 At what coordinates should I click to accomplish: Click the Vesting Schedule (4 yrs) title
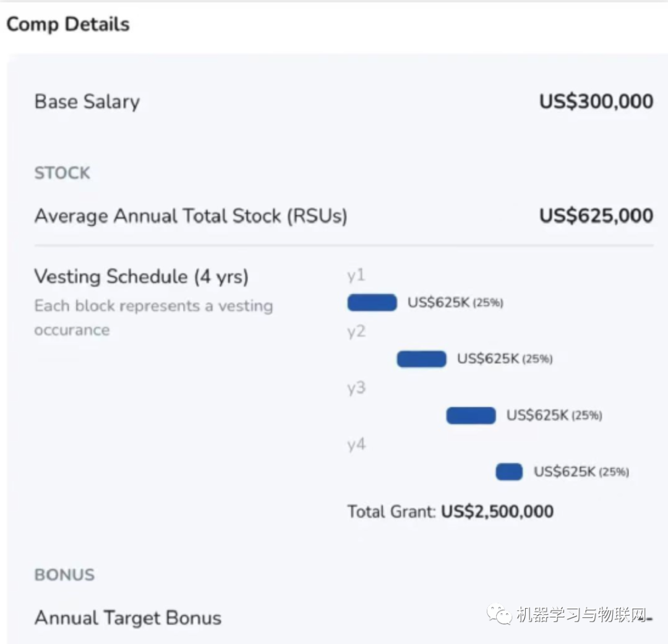pyautogui.click(x=141, y=276)
